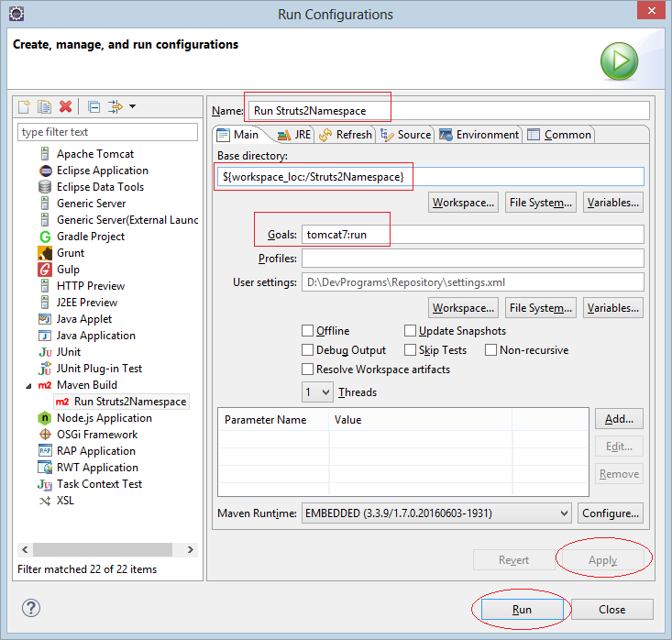Click the Duplicate launch configuration icon
672x640 pixels.
point(44,106)
